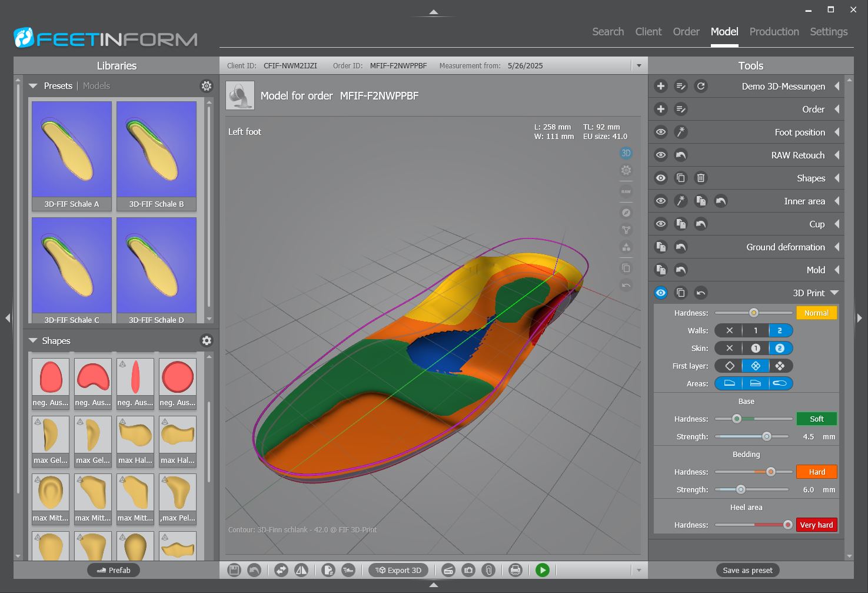Select the magic wand icon for Foot position
The image size is (868, 593).
681,132
